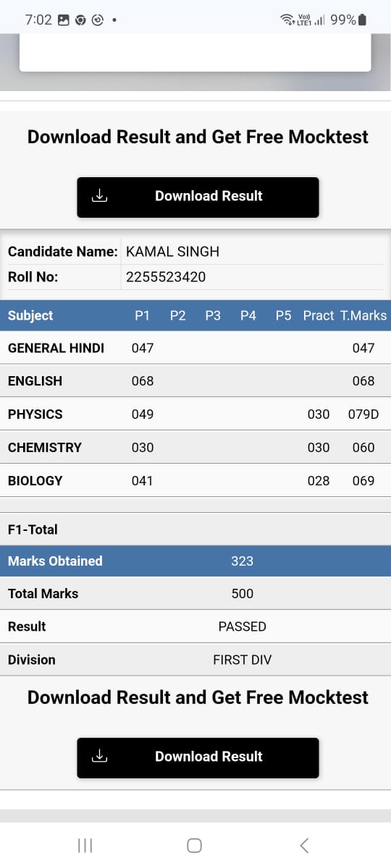391x868 pixels.
Task: Select the candidate name KAMAL SINGH
Action: point(172,252)
